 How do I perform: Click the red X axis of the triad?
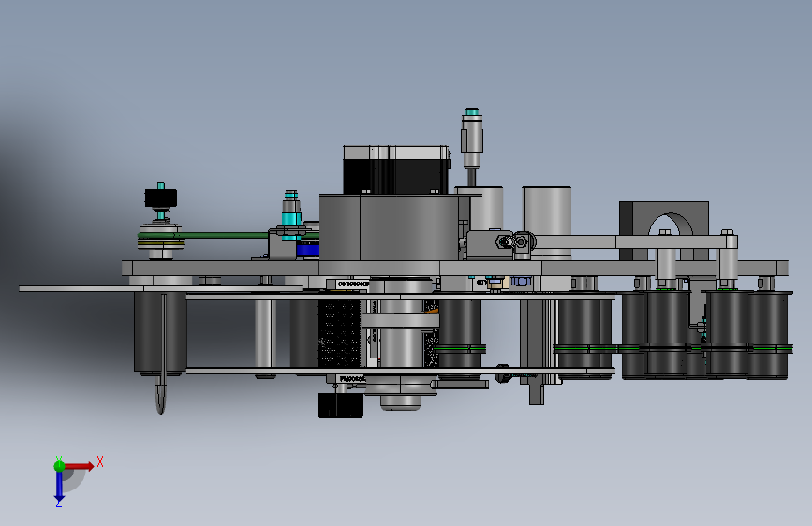(78, 466)
